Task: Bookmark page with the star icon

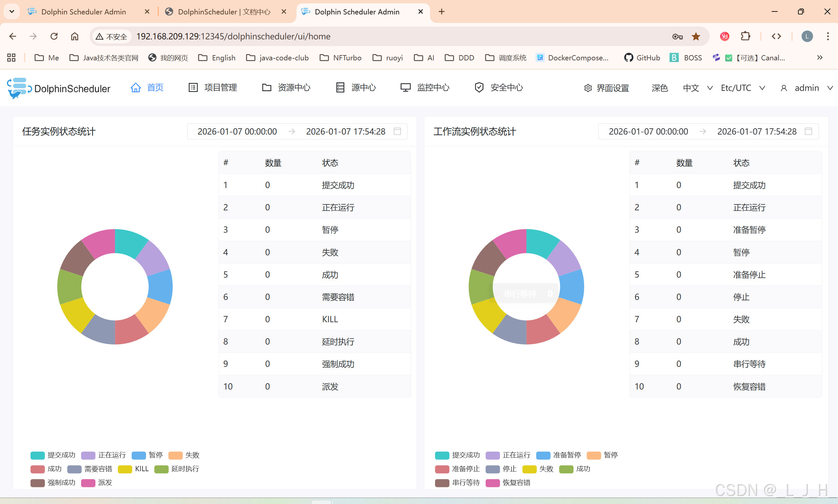Action: pyautogui.click(x=695, y=36)
